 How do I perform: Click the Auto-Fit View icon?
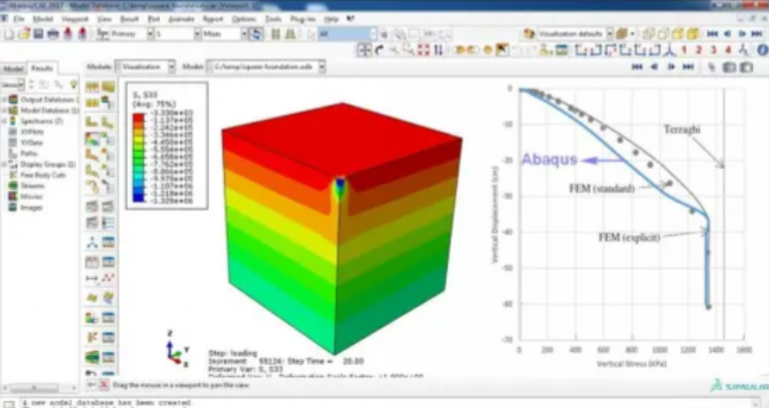click(424, 50)
